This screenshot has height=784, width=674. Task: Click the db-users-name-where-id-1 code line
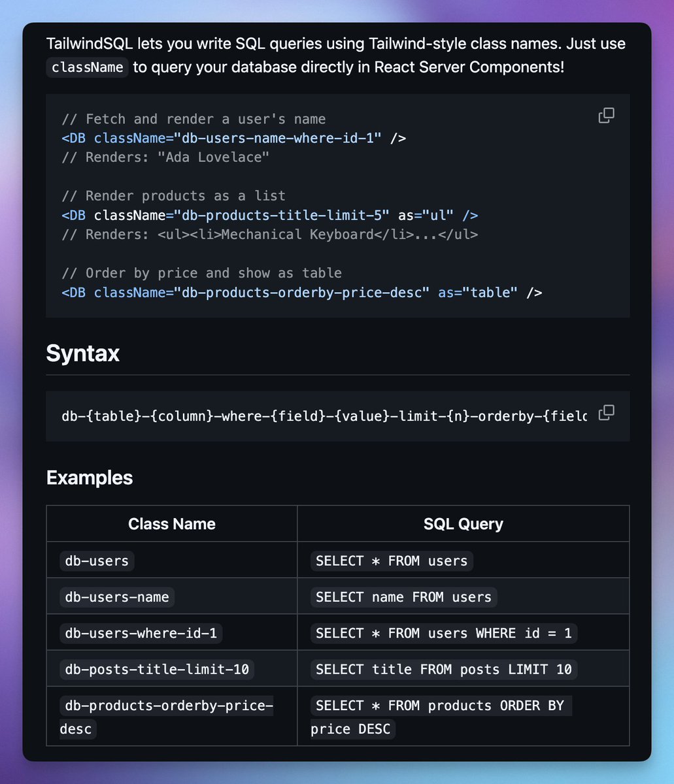click(x=234, y=138)
